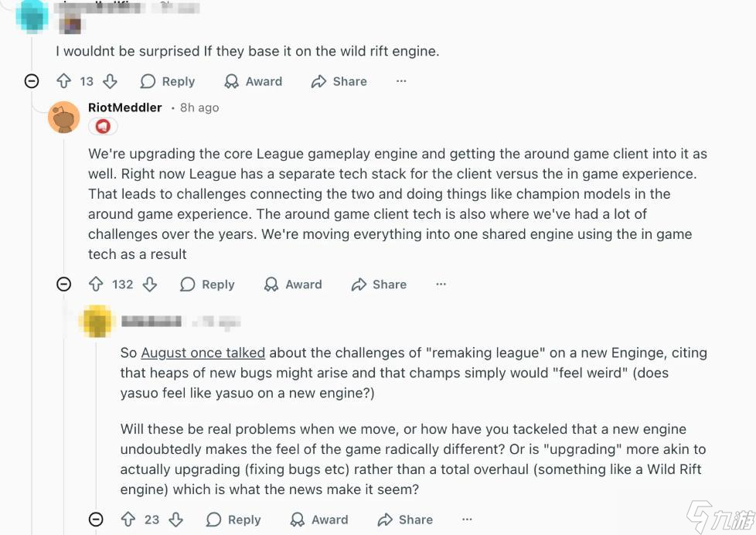The image size is (756, 535).
Task: Upvote the comment with 23 points
Action: [128, 520]
